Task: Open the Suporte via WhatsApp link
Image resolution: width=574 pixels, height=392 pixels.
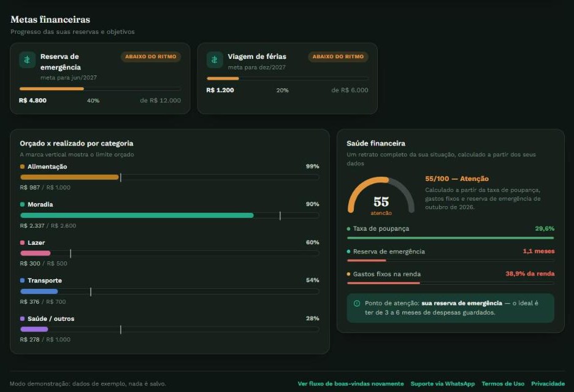Action: (443, 383)
